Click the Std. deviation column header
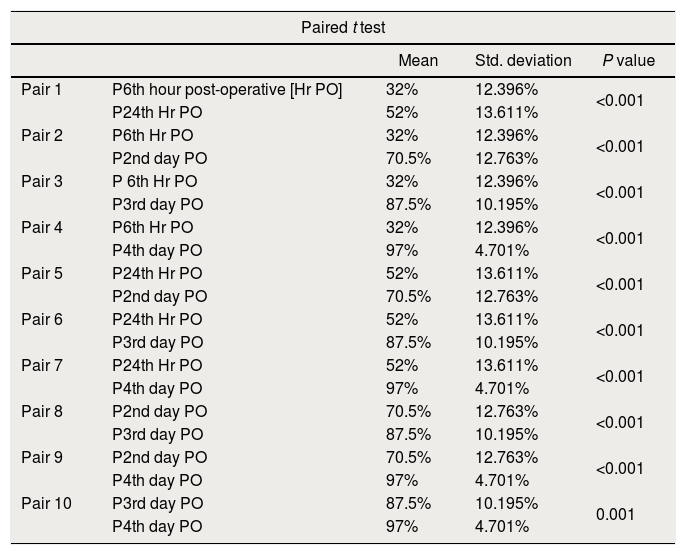 point(523,61)
